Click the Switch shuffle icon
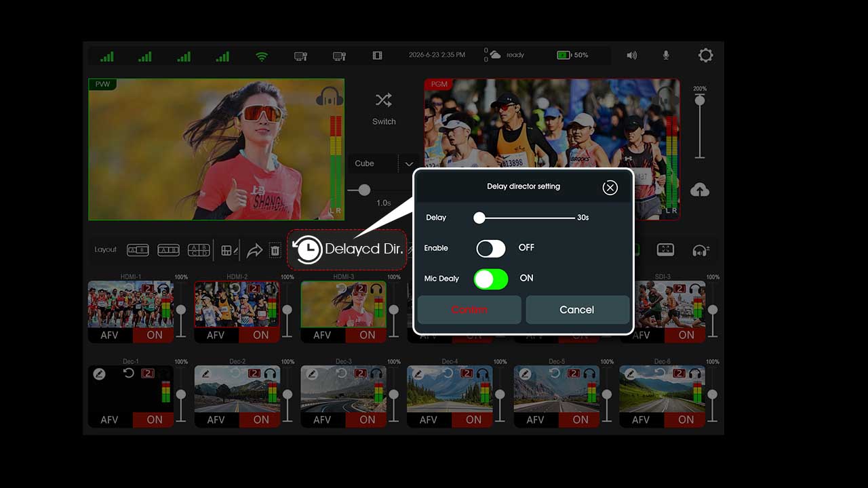This screenshot has width=868, height=488. (x=383, y=100)
